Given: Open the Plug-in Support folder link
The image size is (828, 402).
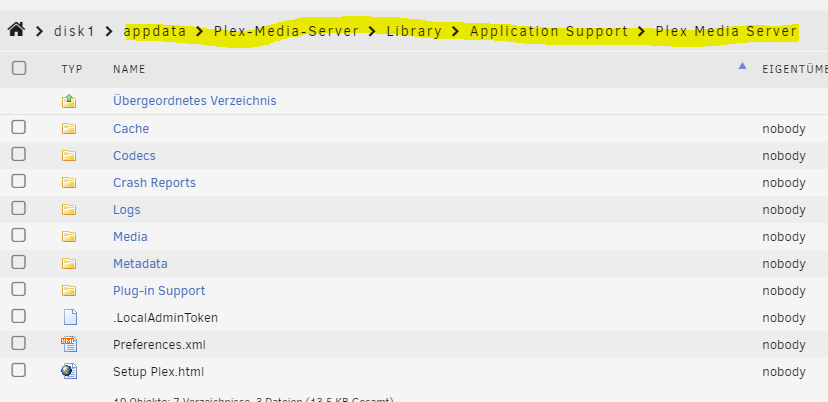Looking at the screenshot, I should (159, 291).
